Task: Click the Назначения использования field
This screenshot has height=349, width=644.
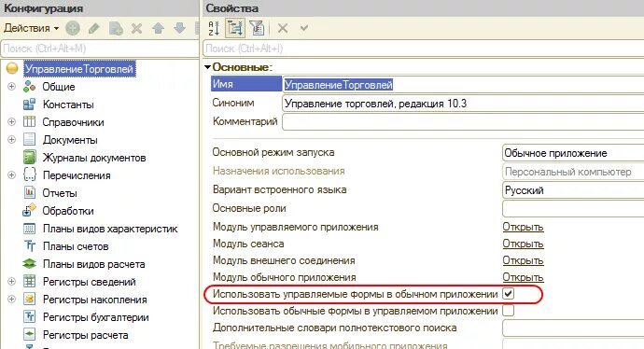Action: tap(573, 172)
